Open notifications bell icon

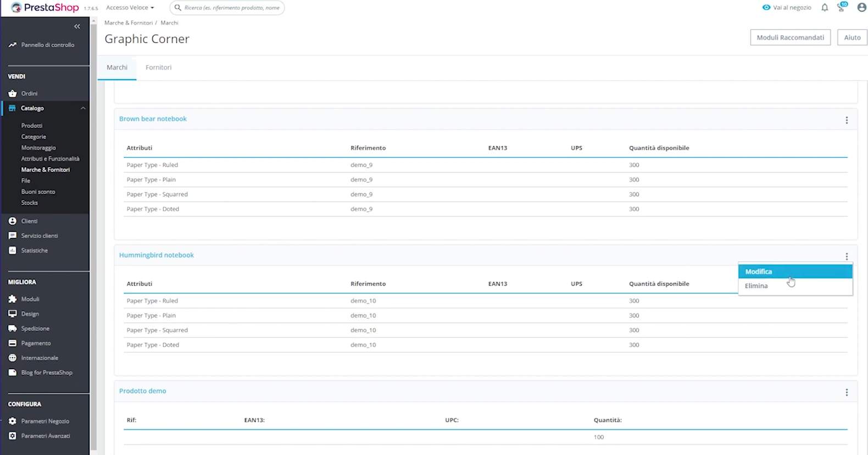point(825,8)
